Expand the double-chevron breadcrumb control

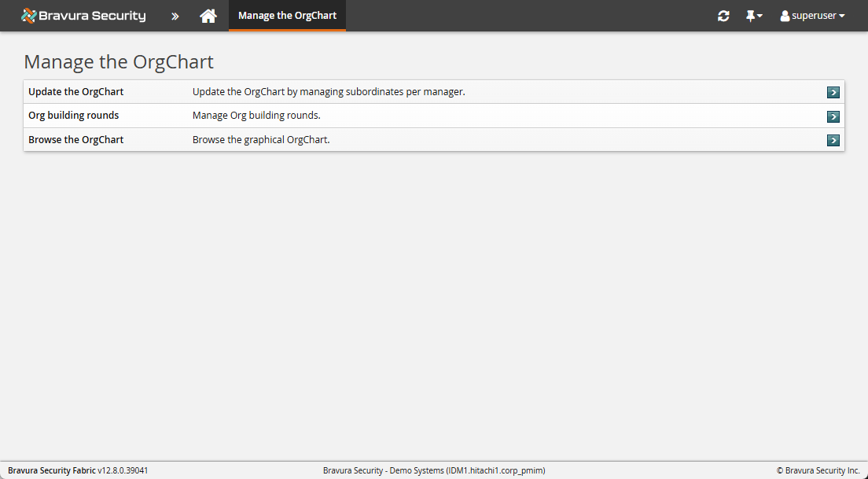click(x=175, y=15)
